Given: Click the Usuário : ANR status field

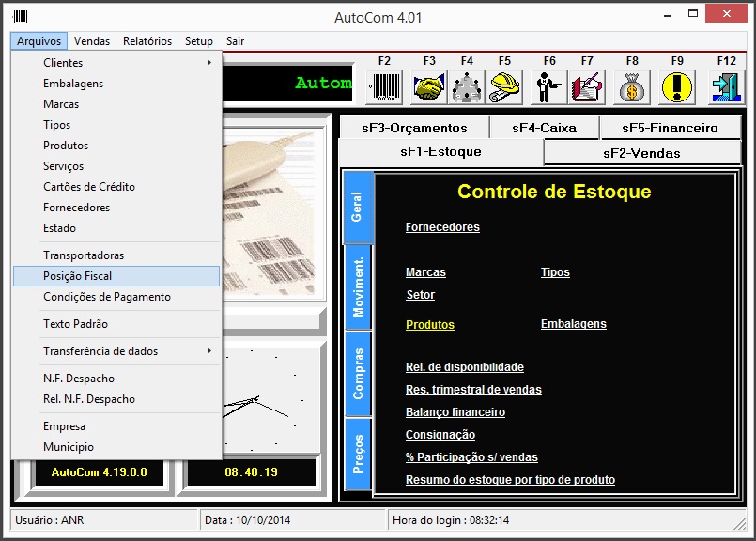Looking at the screenshot, I should (x=104, y=520).
